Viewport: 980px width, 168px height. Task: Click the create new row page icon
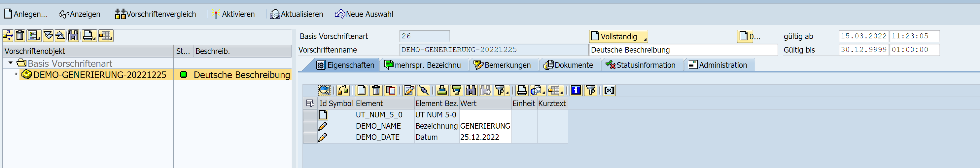tap(361, 90)
